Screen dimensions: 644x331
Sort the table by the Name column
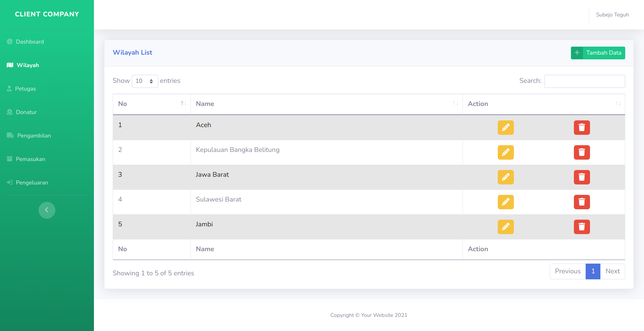tap(326, 104)
